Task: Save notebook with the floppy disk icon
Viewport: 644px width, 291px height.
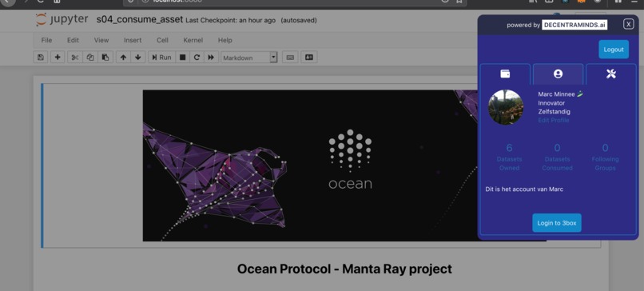Action: point(41,57)
